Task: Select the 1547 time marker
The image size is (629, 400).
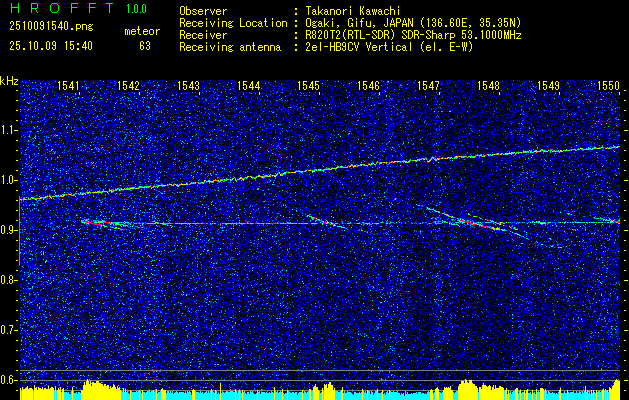Action: click(x=429, y=86)
